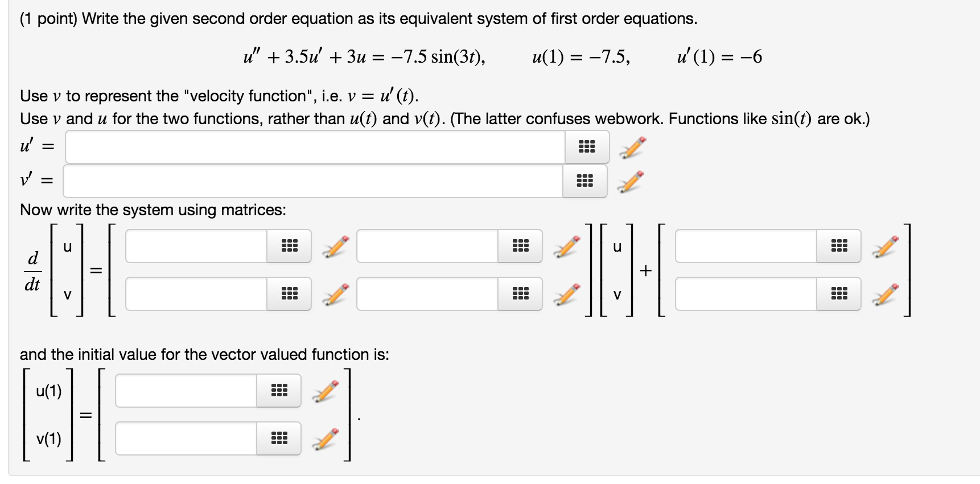
Task: Select the u' answer input field
Action: tap(313, 147)
